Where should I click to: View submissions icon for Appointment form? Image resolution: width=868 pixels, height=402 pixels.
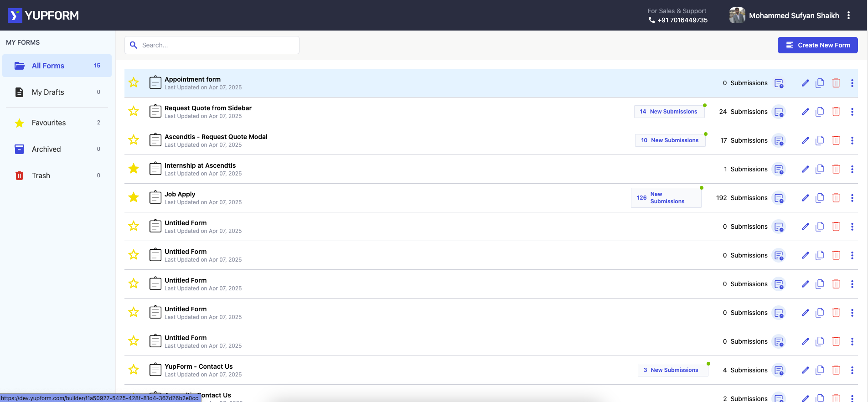click(x=779, y=83)
